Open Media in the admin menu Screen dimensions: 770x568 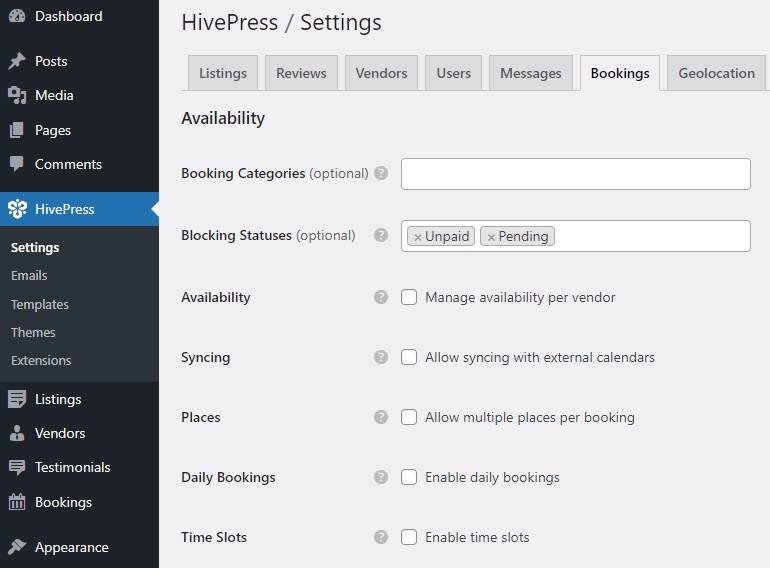[80, 95]
